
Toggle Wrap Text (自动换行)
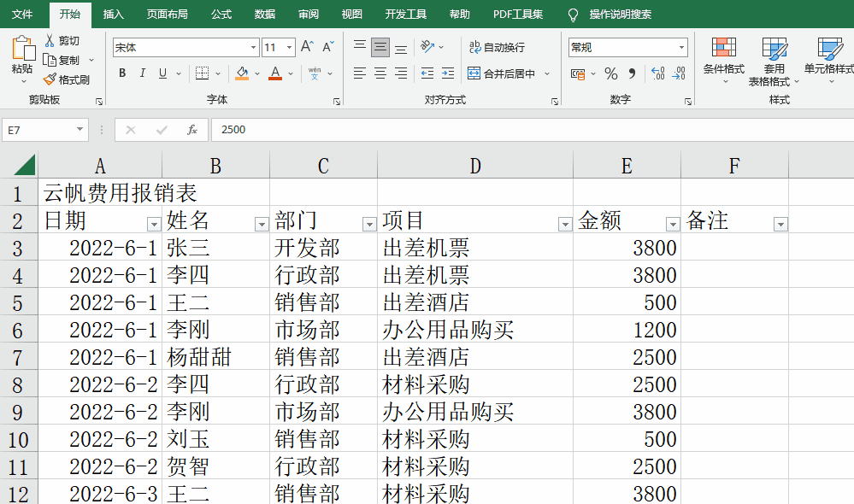tap(497, 48)
